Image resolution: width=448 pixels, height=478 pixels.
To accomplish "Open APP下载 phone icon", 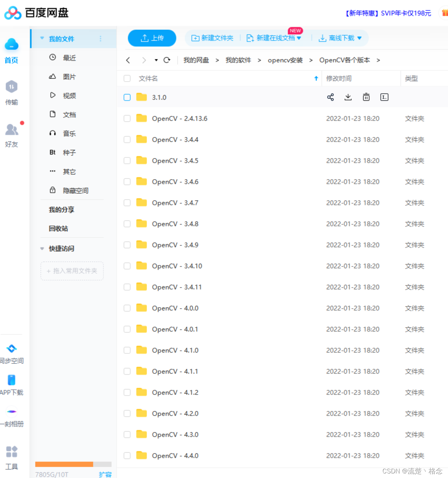I will (x=12, y=380).
